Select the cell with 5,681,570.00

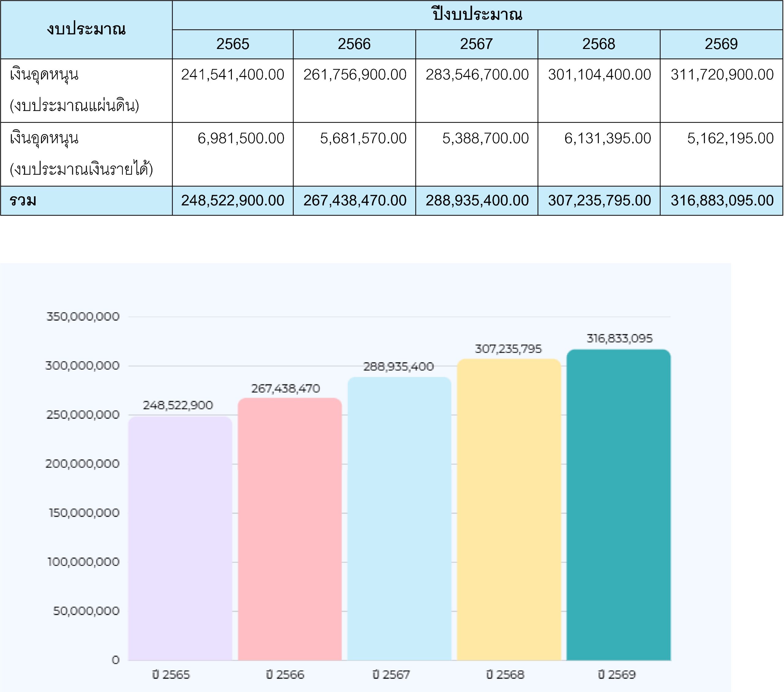[363, 138]
